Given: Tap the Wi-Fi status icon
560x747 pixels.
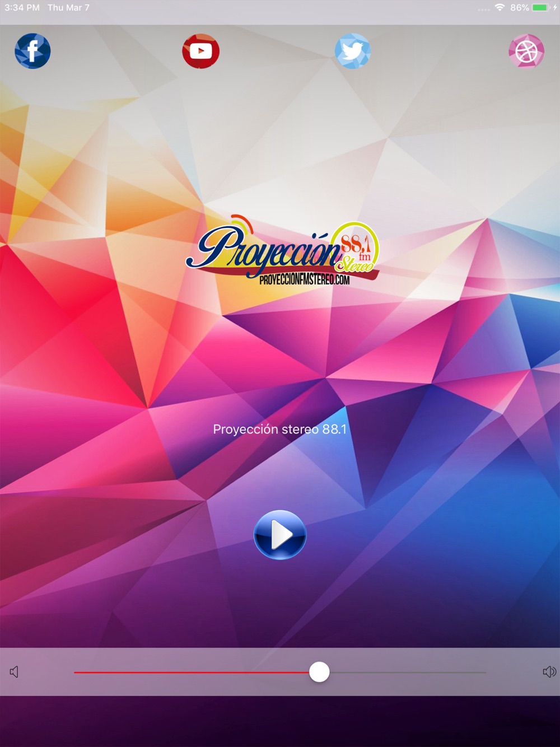Looking at the screenshot, I should 500,7.
